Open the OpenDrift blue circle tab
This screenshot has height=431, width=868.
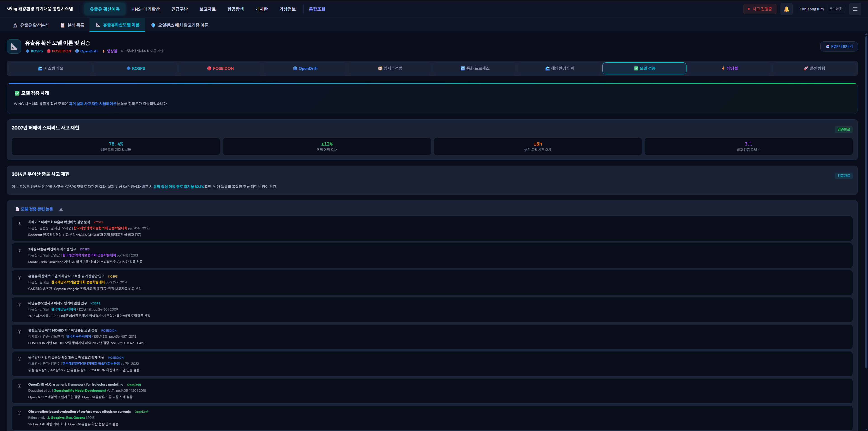click(305, 68)
